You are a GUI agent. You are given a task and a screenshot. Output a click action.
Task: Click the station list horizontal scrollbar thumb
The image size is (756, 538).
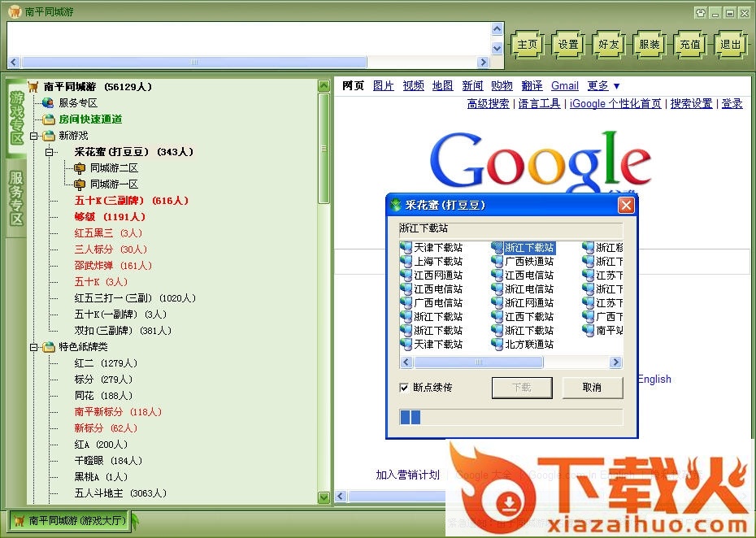(x=479, y=362)
